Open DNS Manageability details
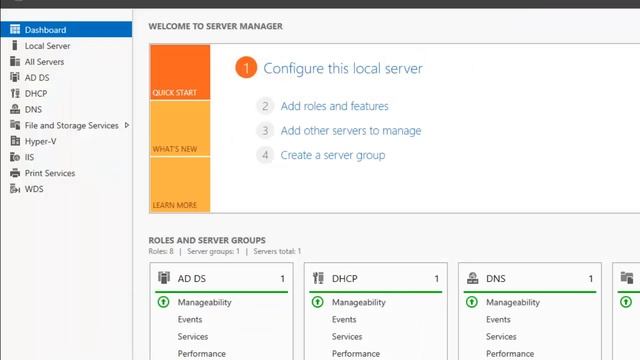Screen dimensions: 640x360 pos(513,302)
